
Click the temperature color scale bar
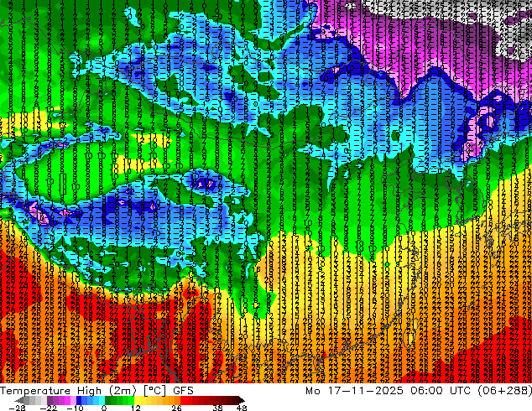click(x=131, y=400)
